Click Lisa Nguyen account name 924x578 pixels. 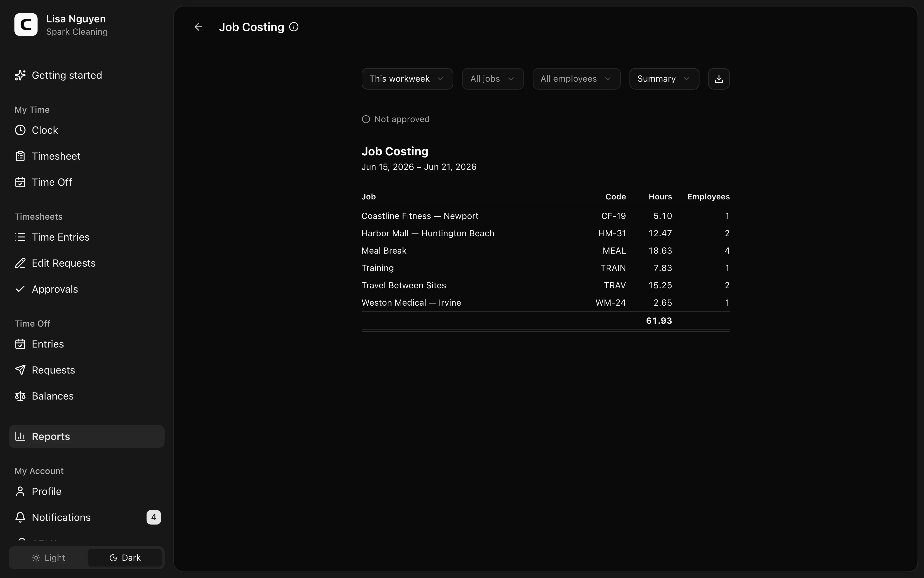click(x=76, y=19)
